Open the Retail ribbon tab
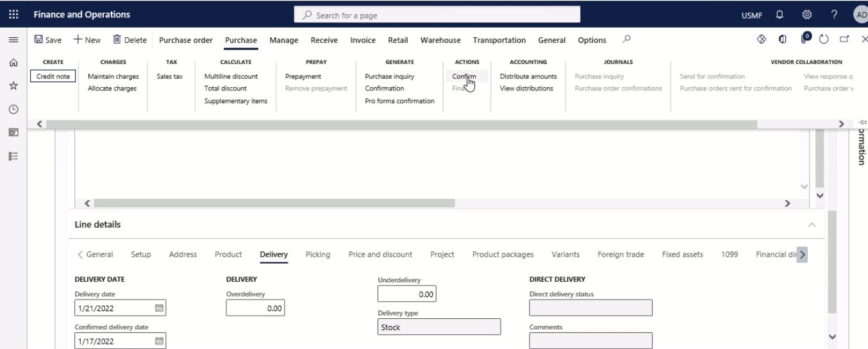 tap(398, 40)
